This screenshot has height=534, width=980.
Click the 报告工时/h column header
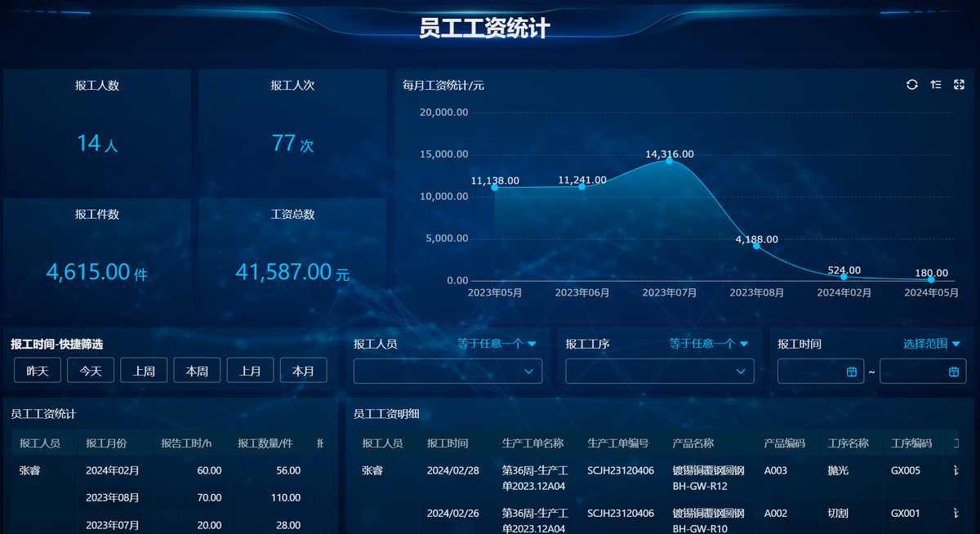(x=186, y=443)
